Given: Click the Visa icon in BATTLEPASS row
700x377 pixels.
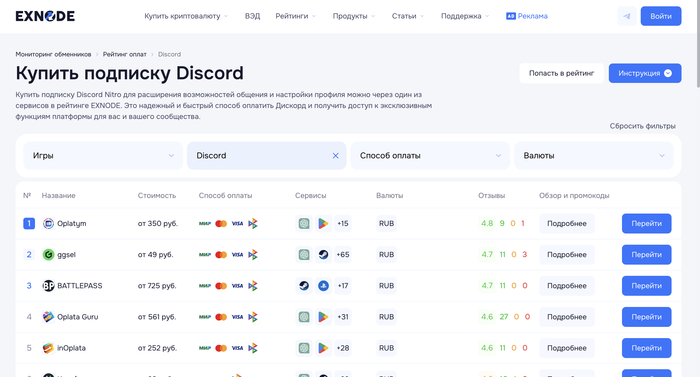Looking at the screenshot, I should [x=238, y=286].
